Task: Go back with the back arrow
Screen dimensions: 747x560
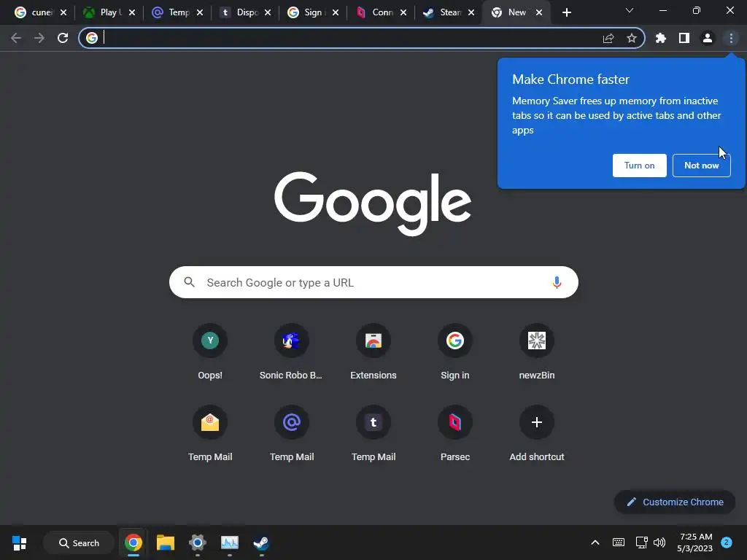Action: click(x=16, y=38)
